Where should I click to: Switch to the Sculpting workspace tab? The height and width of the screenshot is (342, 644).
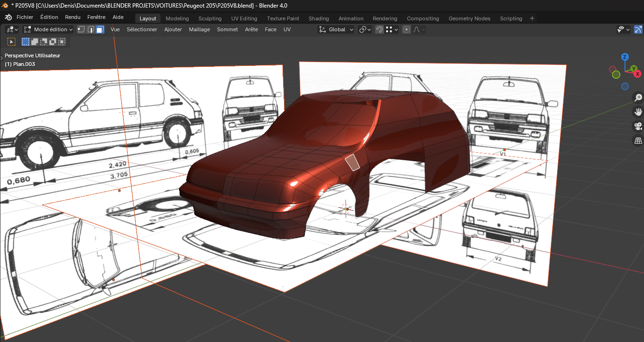click(210, 18)
